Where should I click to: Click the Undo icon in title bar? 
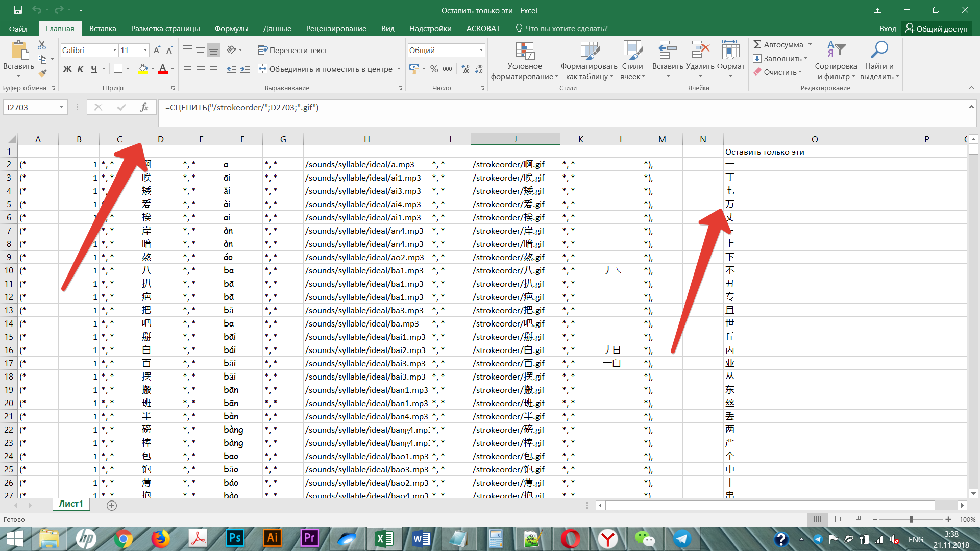pos(36,10)
